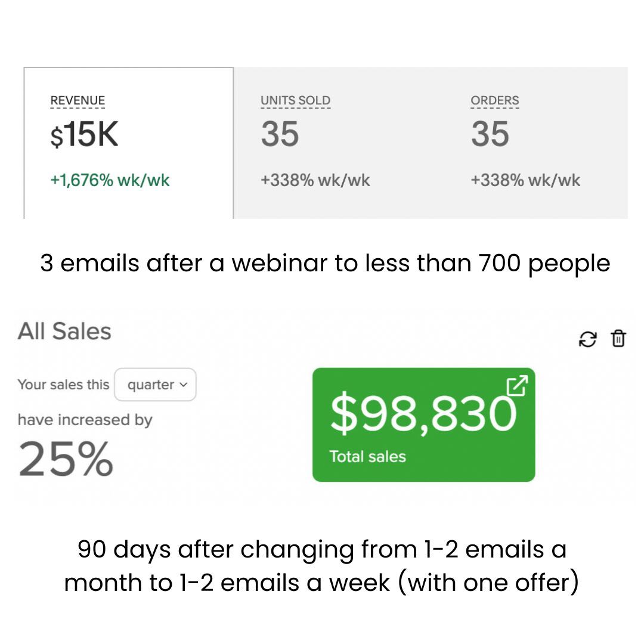
Task: Click the Total sales label on green card
Action: 367,457
